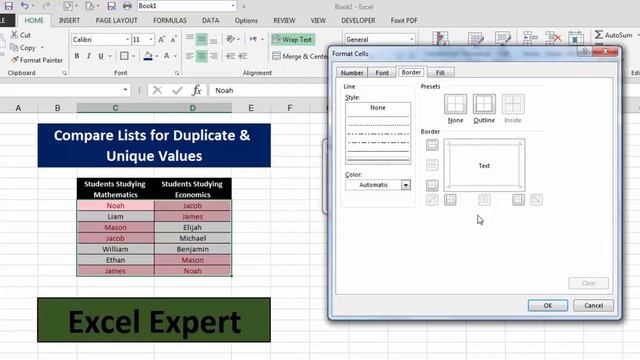Open the Borders dropdown arrow in Font group
640x360 pixels.
click(x=133, y=56)
